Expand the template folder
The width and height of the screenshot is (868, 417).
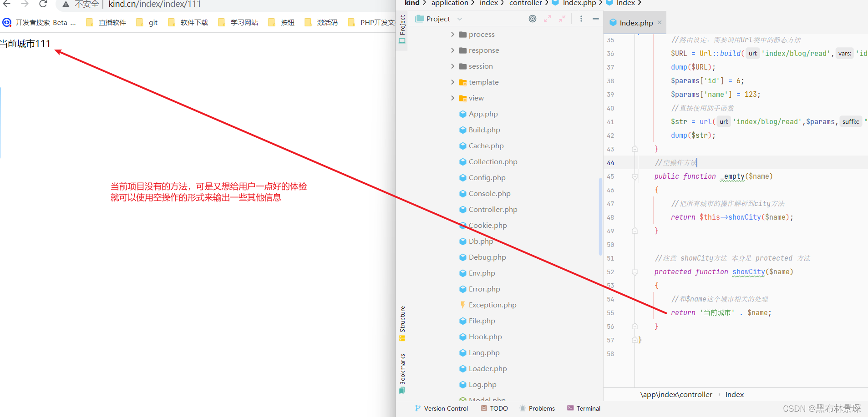(452, 82)
